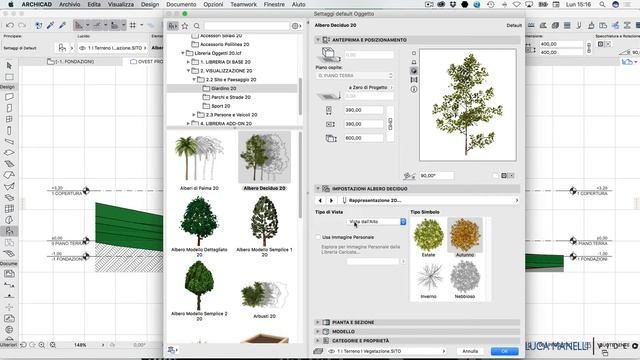Open the Finestre menu
This screenshot has height=360, width=640.
pos(274,4)
